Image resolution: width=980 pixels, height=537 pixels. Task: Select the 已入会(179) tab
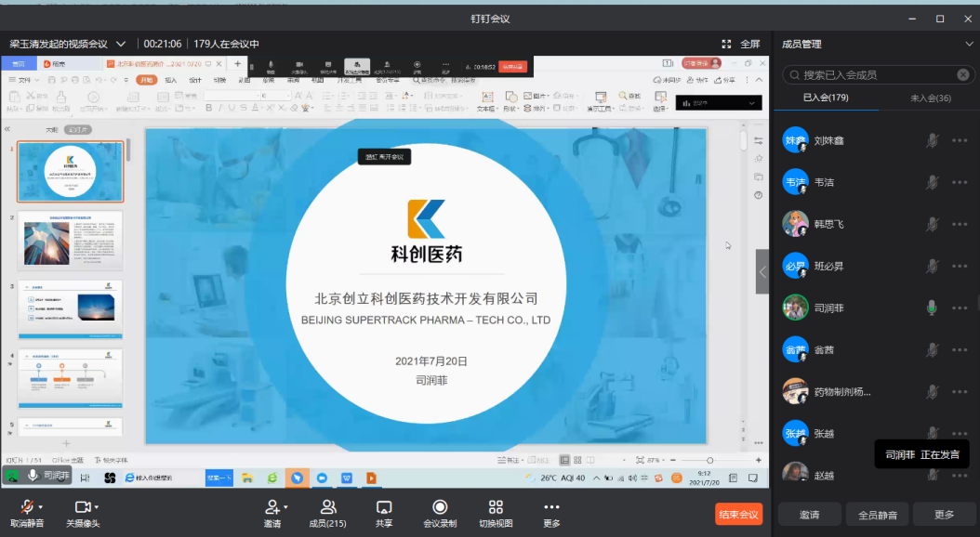(x=826, y=98)
